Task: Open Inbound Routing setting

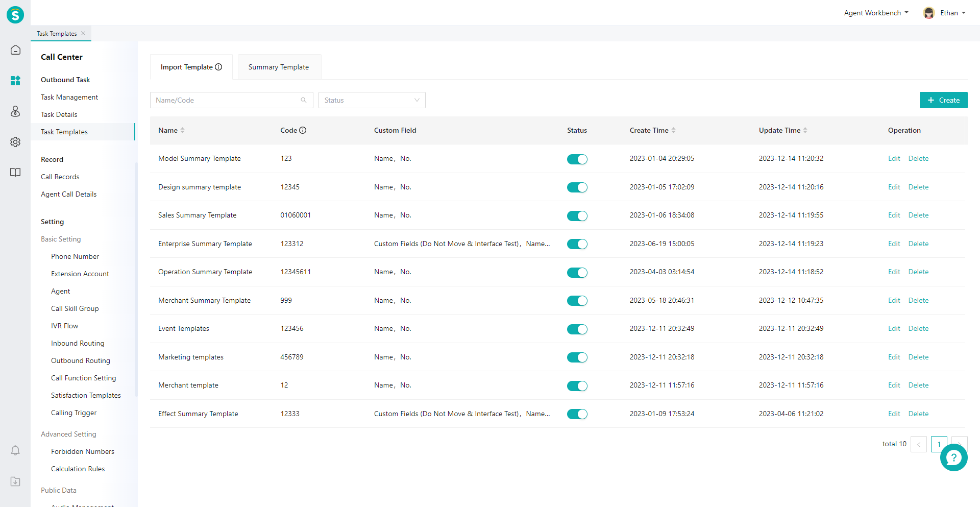Action: point(78,343)
